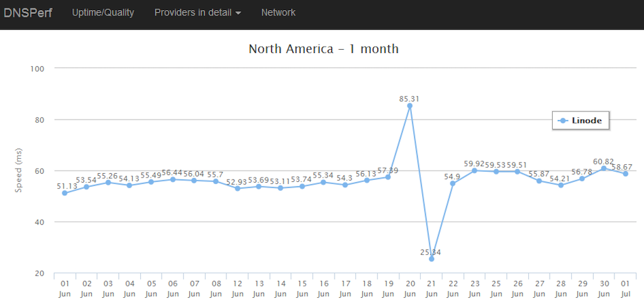The height and width of the screenshot is (306, 644).
Task: Go to the Network page
Action: tap(278, 13)
